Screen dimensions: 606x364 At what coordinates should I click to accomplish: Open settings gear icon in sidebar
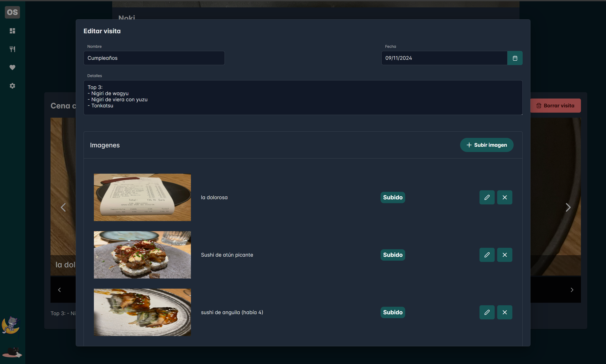[12, 86]
